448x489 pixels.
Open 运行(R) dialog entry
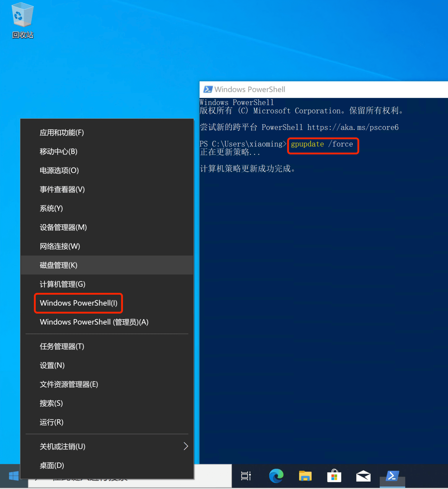[107, 422]
